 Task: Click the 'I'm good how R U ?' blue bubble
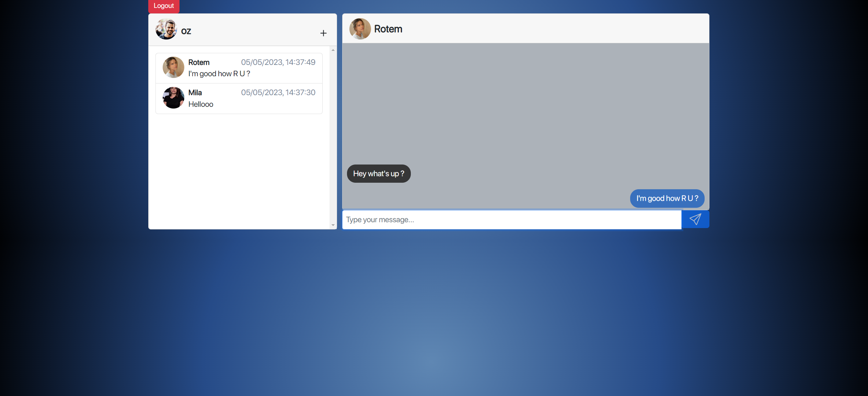click(x=667, y=198)
